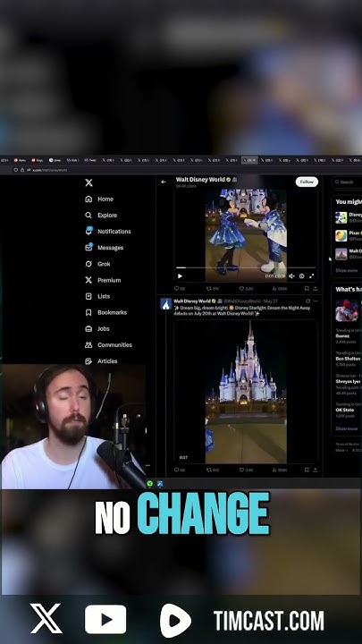Select the active highlighted browser tab
Image resolution: width=362 pixels, height=644 pixels.
click(x=249, y=160)
